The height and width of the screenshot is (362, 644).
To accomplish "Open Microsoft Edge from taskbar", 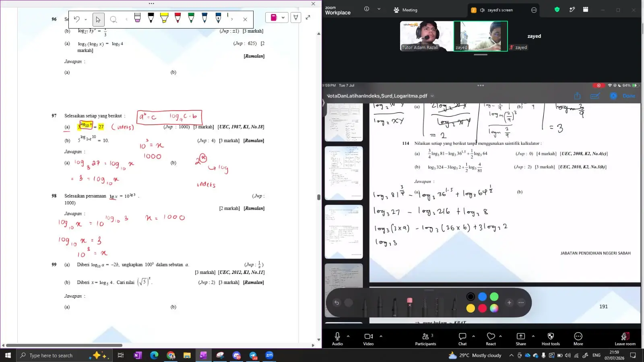I will (x=154, y=355).
